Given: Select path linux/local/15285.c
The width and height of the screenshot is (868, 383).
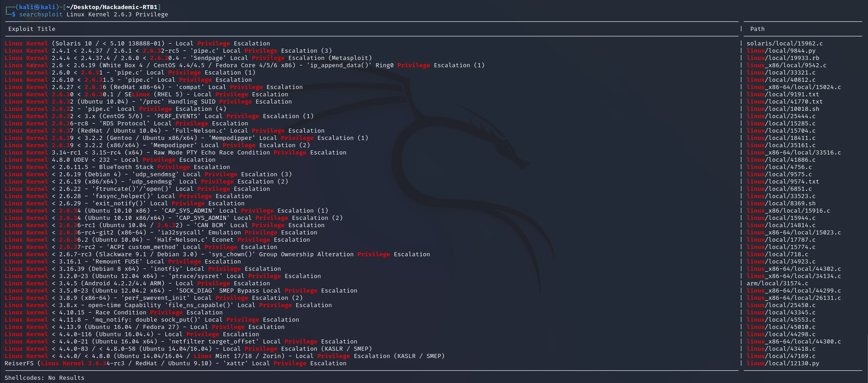Looking at the screenshot, I should [x=781, y=124].
